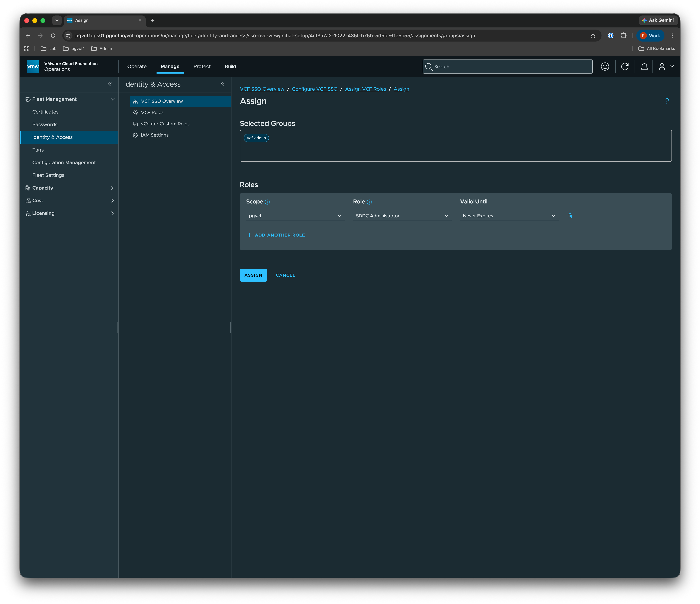Open the Valid Until dropdown Never Expires
The height and width of the screenshot is (604, 700).
click(509, 216)
